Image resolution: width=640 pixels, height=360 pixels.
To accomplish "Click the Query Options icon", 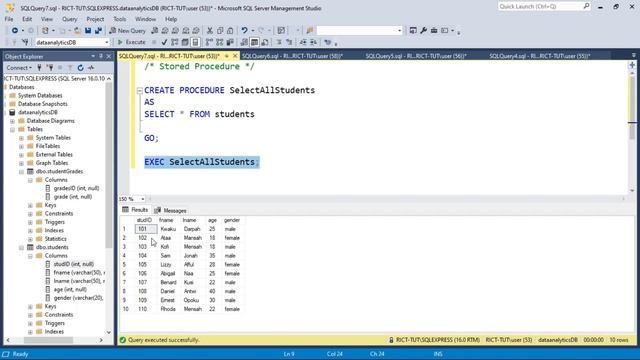I will pos(185,42).
